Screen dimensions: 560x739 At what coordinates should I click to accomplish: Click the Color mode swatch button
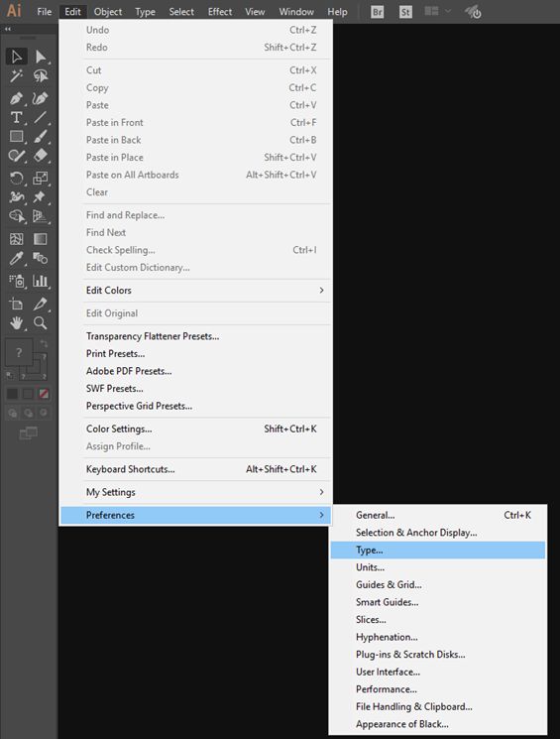tap(12, 394)
